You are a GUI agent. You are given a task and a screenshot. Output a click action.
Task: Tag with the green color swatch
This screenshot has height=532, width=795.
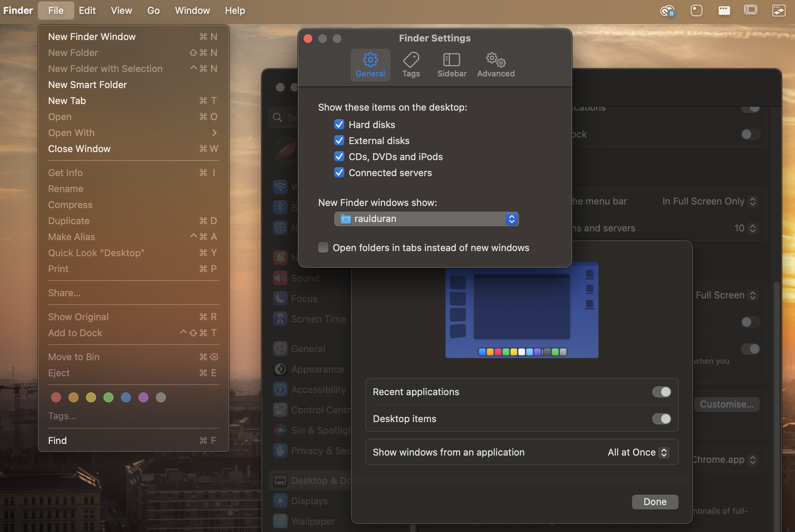(x=108, y=397)
